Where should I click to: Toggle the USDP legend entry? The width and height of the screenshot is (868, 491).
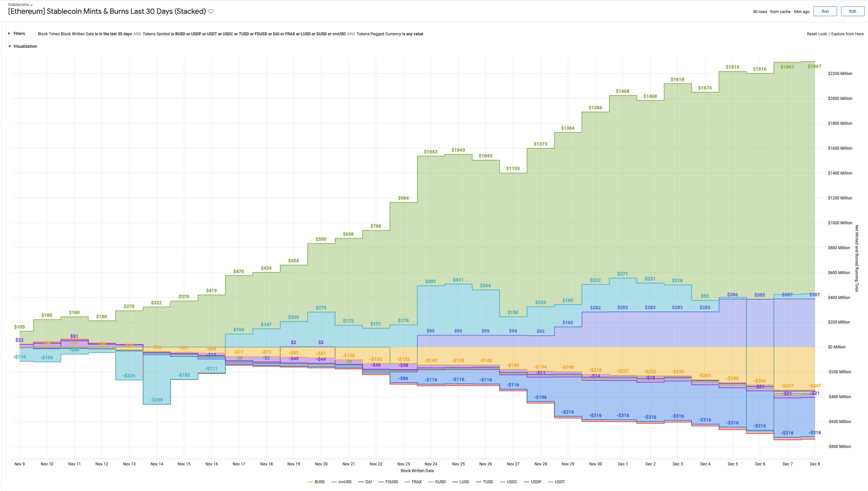536,482
